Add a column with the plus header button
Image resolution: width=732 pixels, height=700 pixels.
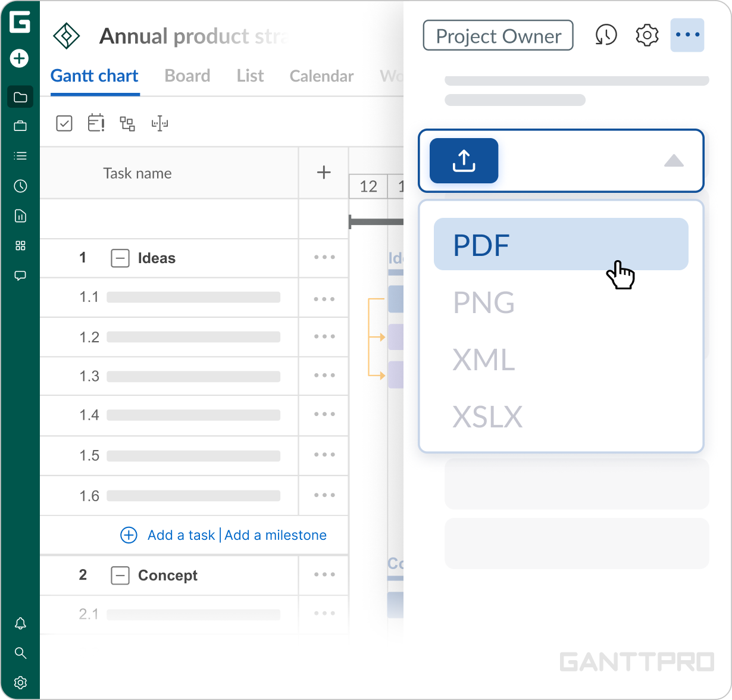point(324,173)
